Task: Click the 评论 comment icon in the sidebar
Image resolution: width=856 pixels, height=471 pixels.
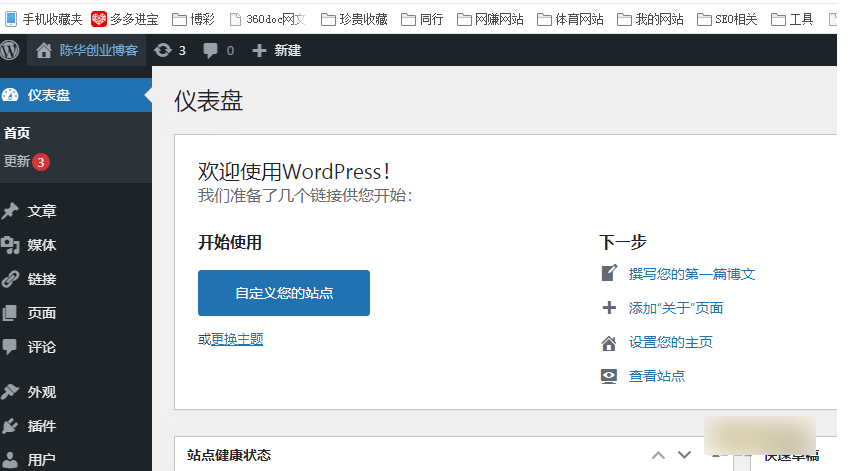Action: pos(10,347)
